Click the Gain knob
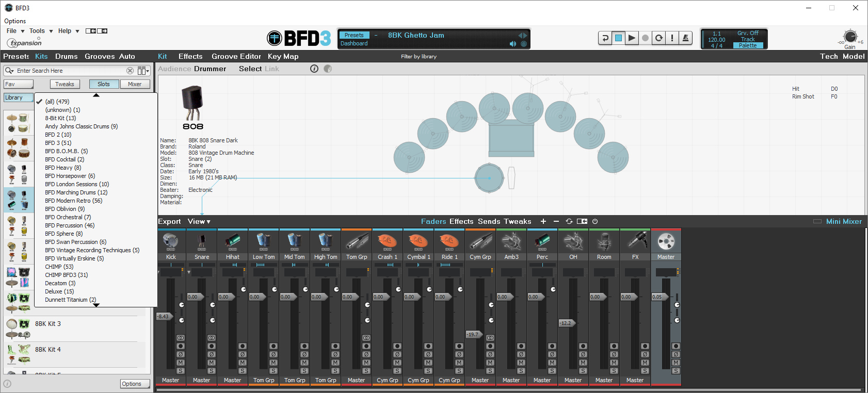The image size is (868, 393). (x=850, y=37)
